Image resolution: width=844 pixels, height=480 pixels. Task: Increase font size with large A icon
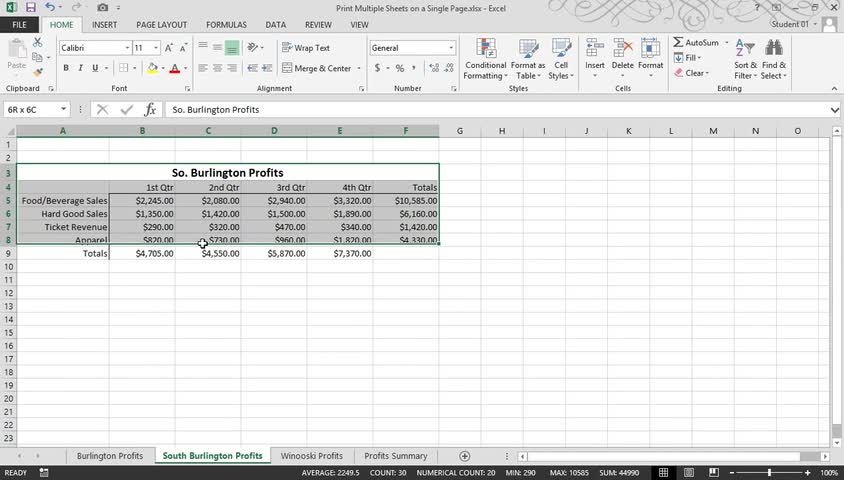pyautogui.click(x=168, y=48)
